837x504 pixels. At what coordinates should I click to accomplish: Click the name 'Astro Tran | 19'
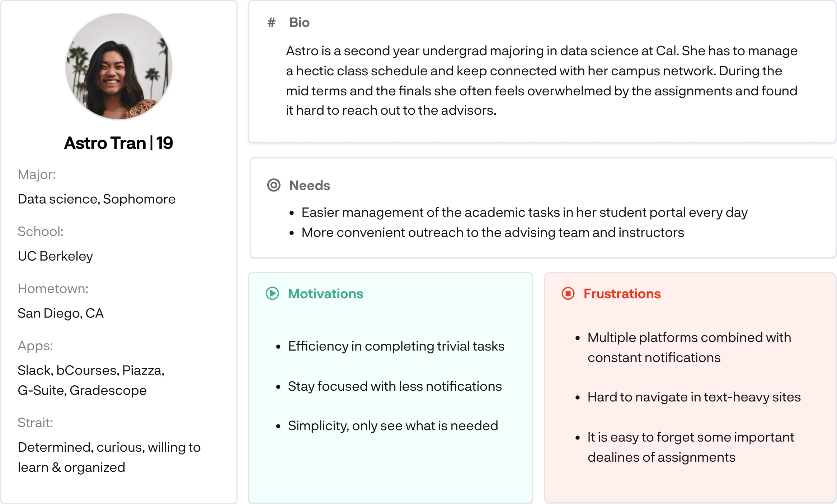click(119, 143)
